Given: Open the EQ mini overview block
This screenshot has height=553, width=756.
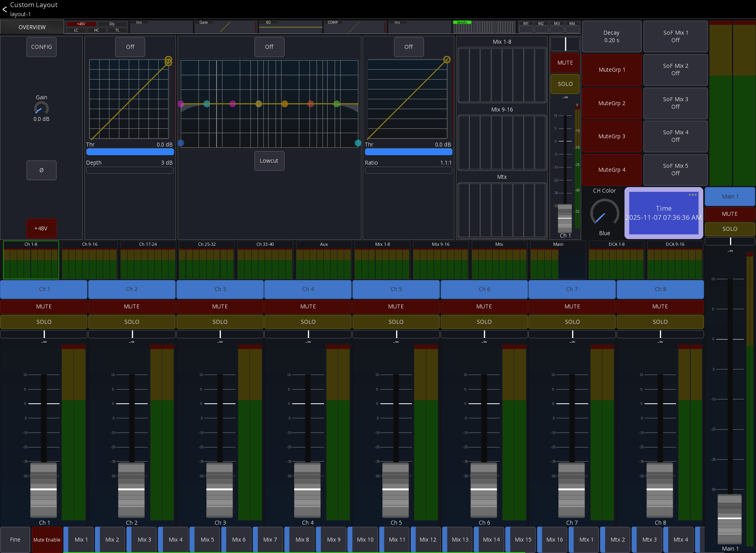Looking at the screenshot, I should click(x=290, y=27).
